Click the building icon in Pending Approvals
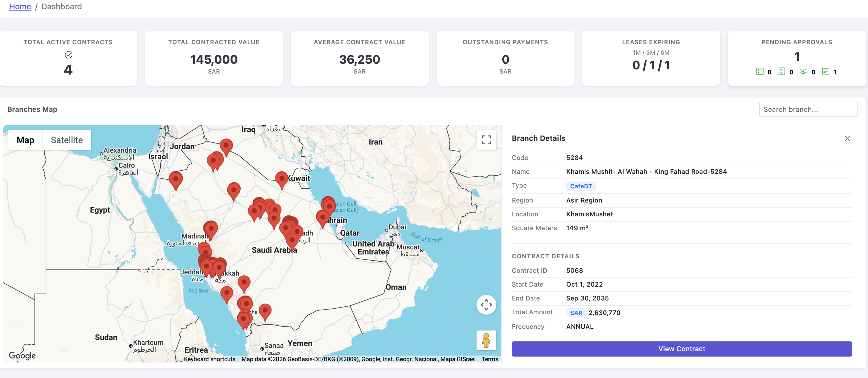 pyautogui.click(x=781, y=72)
